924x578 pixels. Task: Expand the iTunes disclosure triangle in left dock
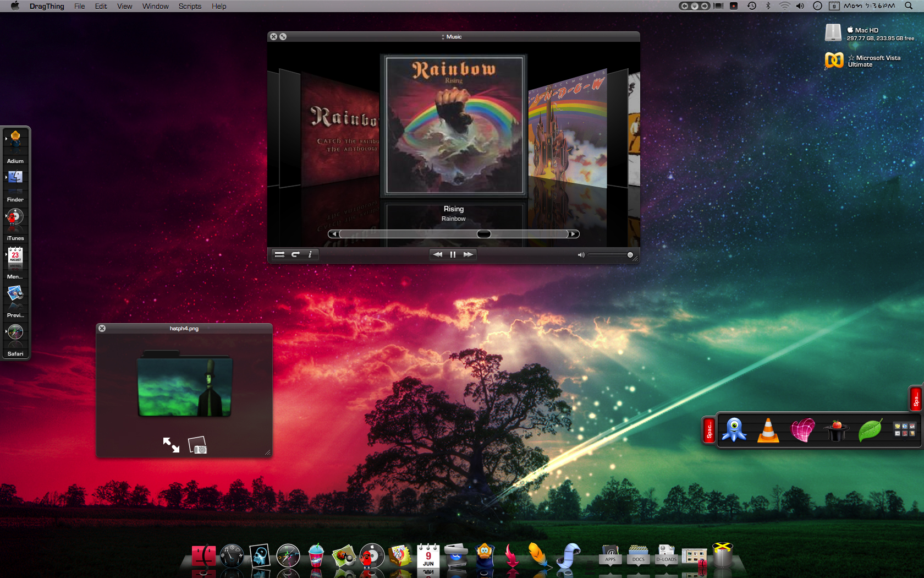pos(5,216)
